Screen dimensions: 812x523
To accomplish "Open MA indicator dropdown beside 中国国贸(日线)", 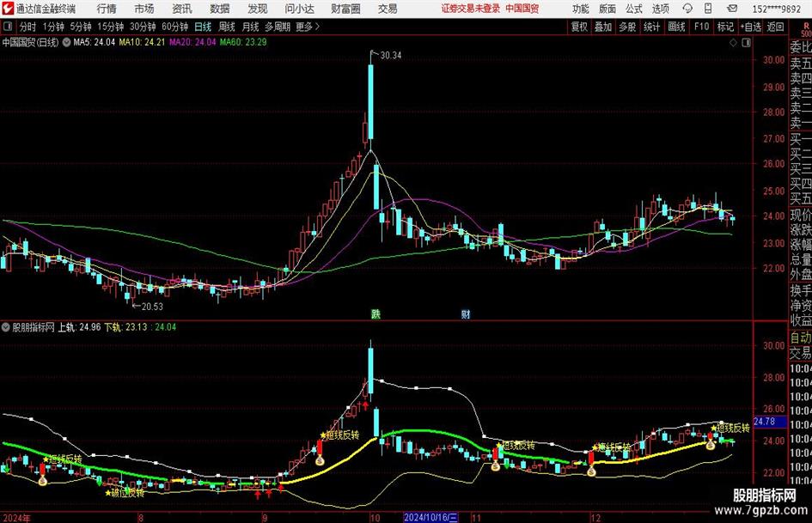I will (x=66, y=42).
